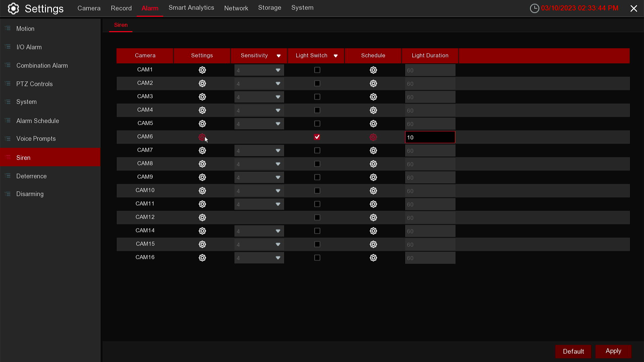The image size is (644, 362).
Task: Click the Default button
Action: 573,351
